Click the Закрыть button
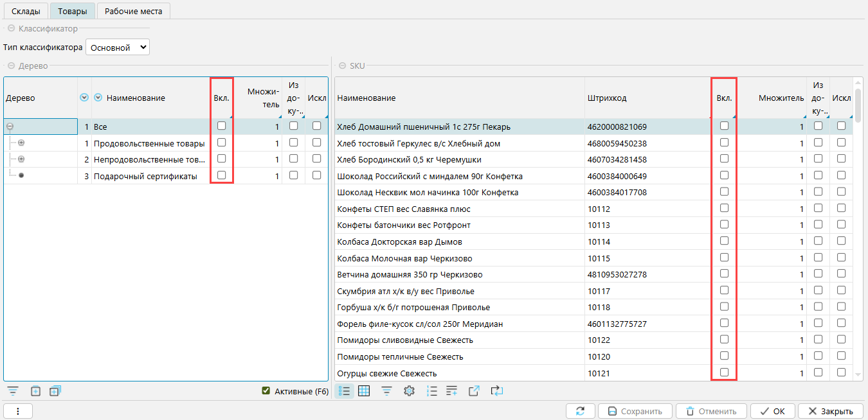 (831, 411)
